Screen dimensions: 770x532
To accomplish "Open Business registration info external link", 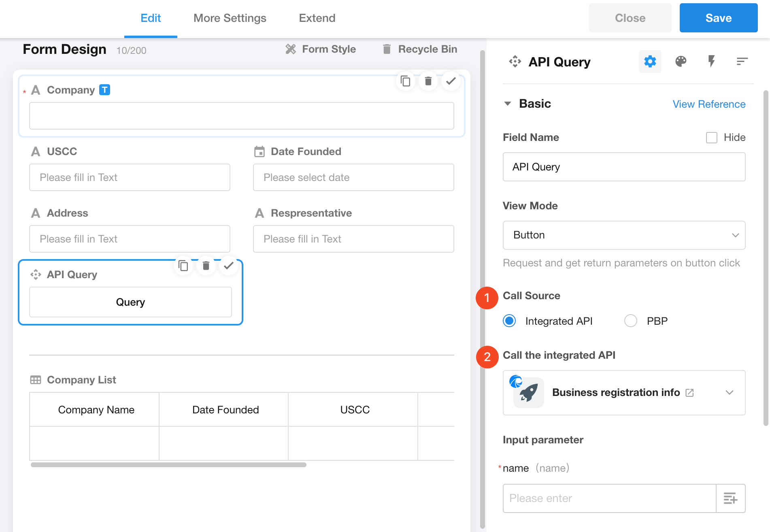I will (x=689, y=393).
